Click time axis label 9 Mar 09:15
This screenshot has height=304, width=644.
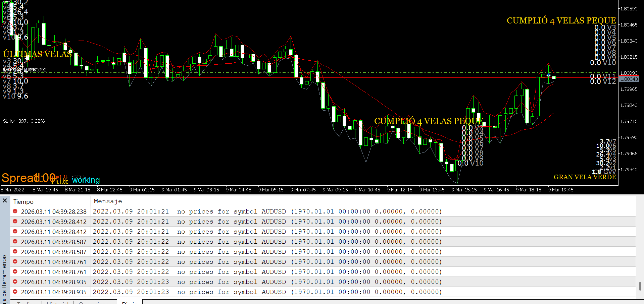[x=335, y=190]
